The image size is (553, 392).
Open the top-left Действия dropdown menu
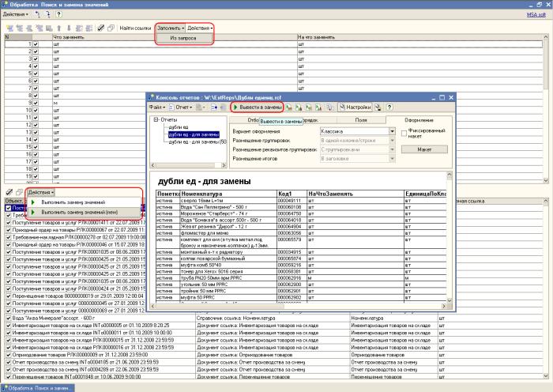pos(16,14)
